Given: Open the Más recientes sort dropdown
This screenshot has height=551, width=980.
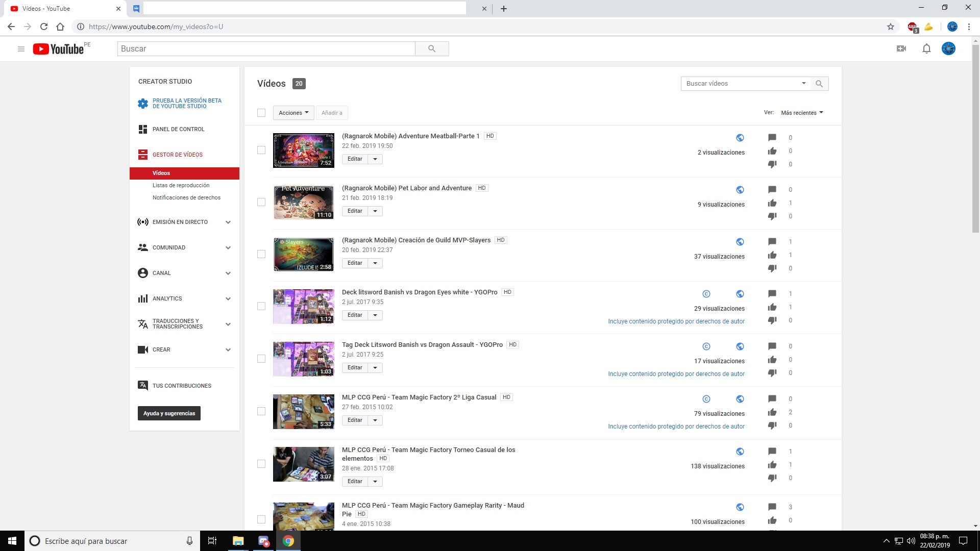Looking at the screenshot, I should pos(802,113).
